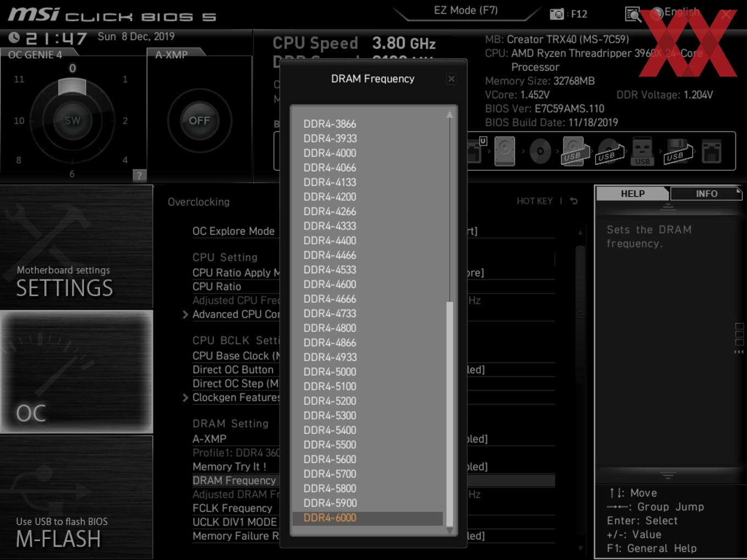Viewport: 747px width, 560px height.
Task: Select the optical disc boot device icon
Action: [540, 152]
